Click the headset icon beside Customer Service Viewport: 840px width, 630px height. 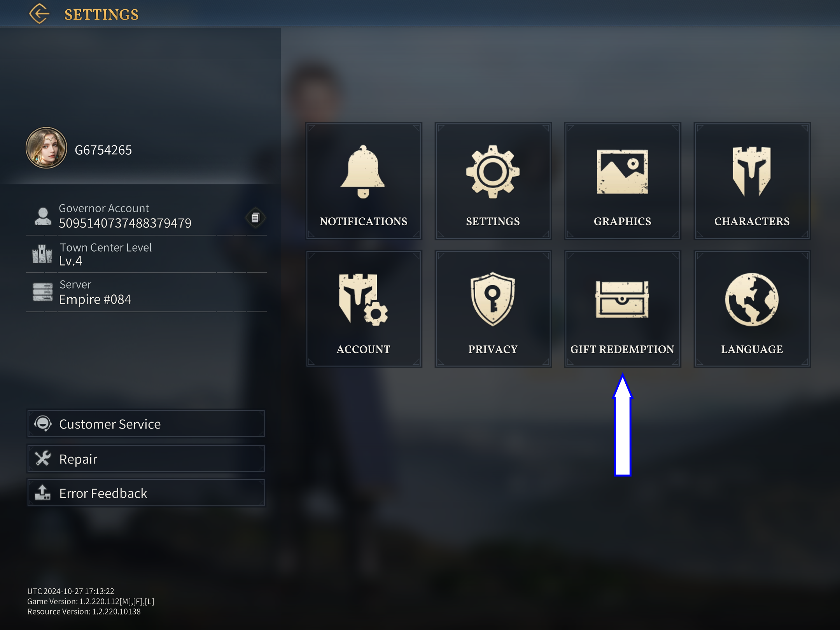[43, 423]
